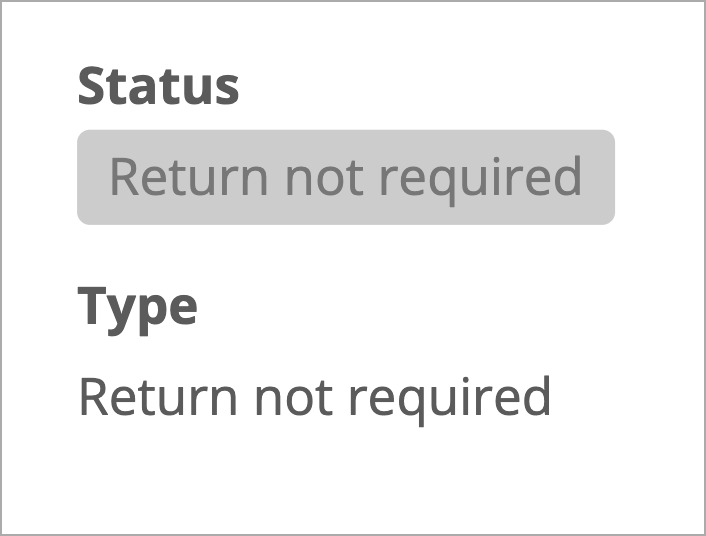Image resolution: width=706 pixels, height=536 pixels.
Task: Click the word "not" inside the status badge
Action: pos(324,178)
